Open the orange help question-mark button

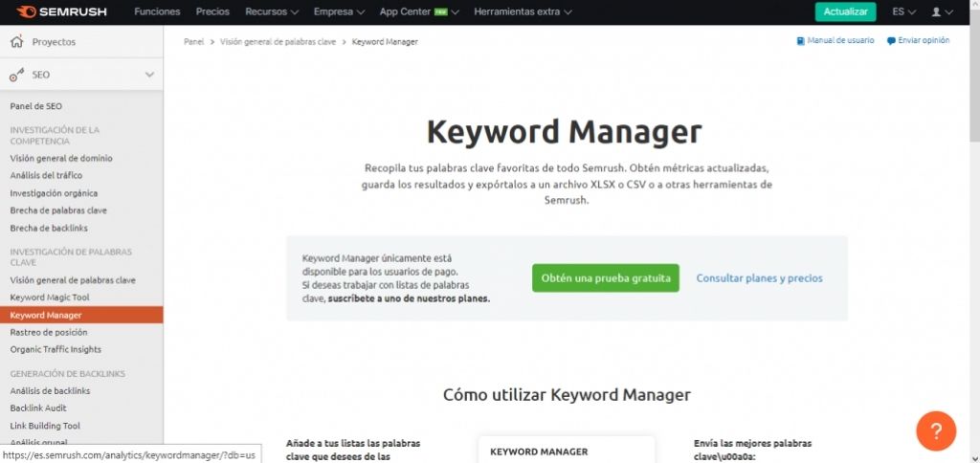(936, 430)
